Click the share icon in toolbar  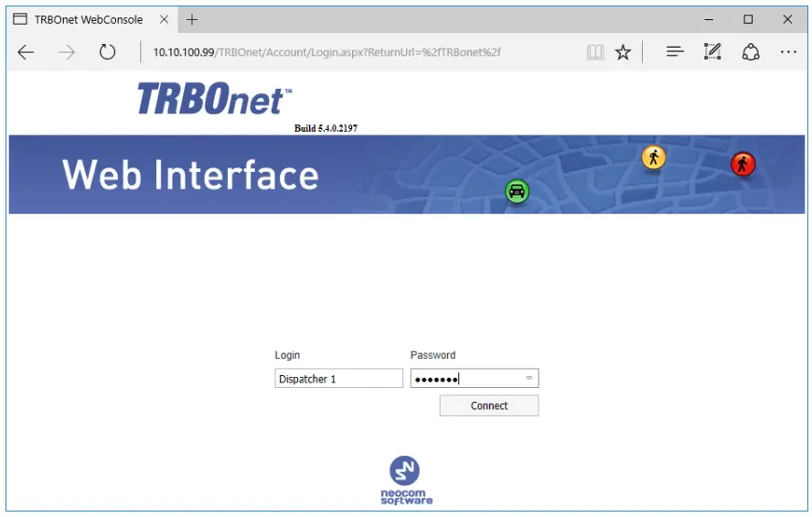(x=751, y=52)
